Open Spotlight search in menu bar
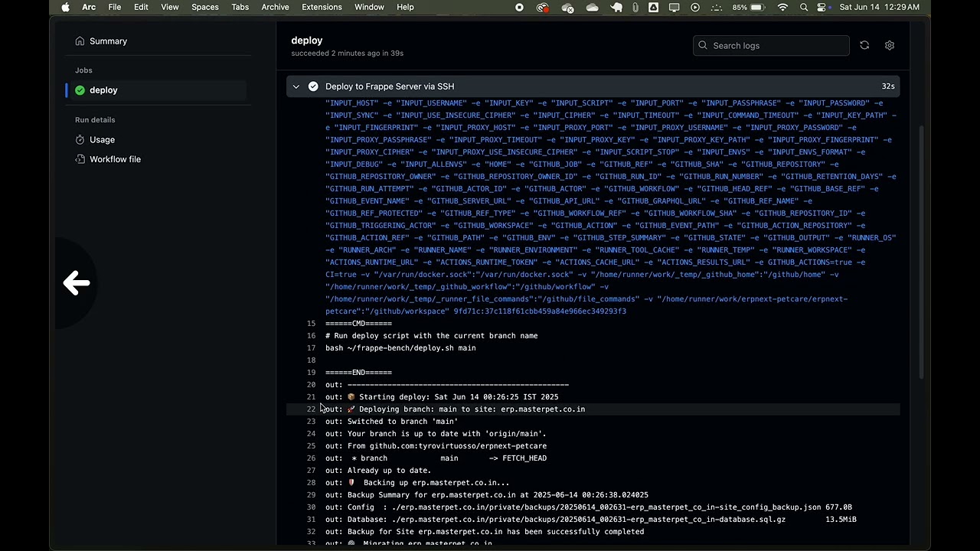Screen dimensions: 980x551 coord(803,7)
